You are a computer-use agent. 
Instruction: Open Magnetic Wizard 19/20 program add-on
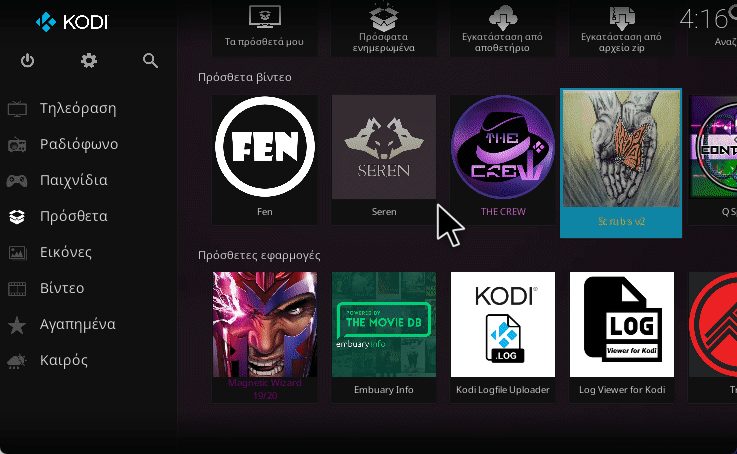265,337
